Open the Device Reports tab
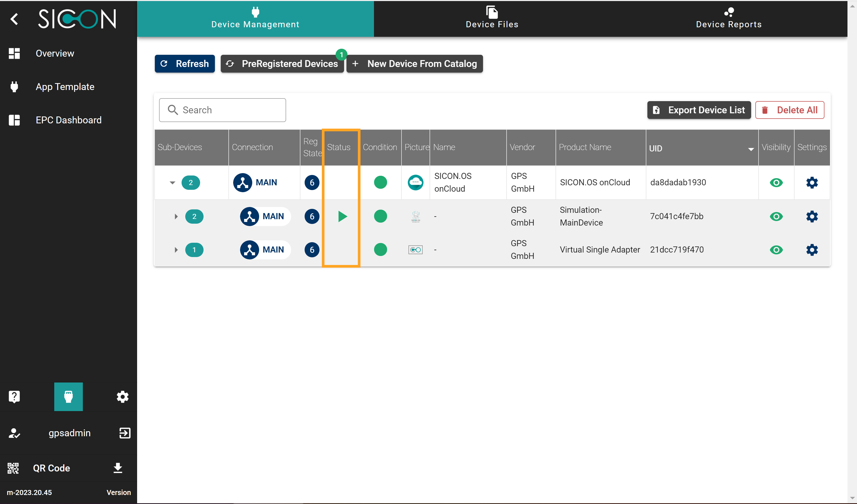 click(x=728, y=18)
